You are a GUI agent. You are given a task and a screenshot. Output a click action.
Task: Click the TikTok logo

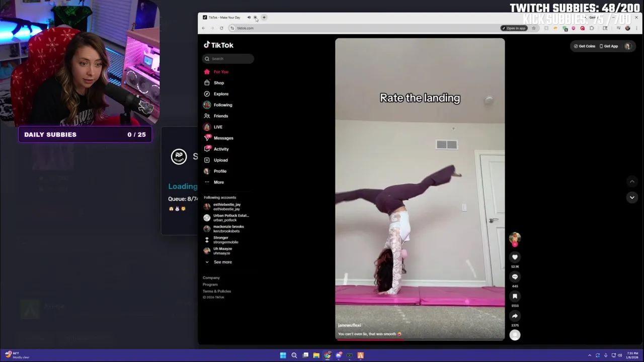pos(218,45)
